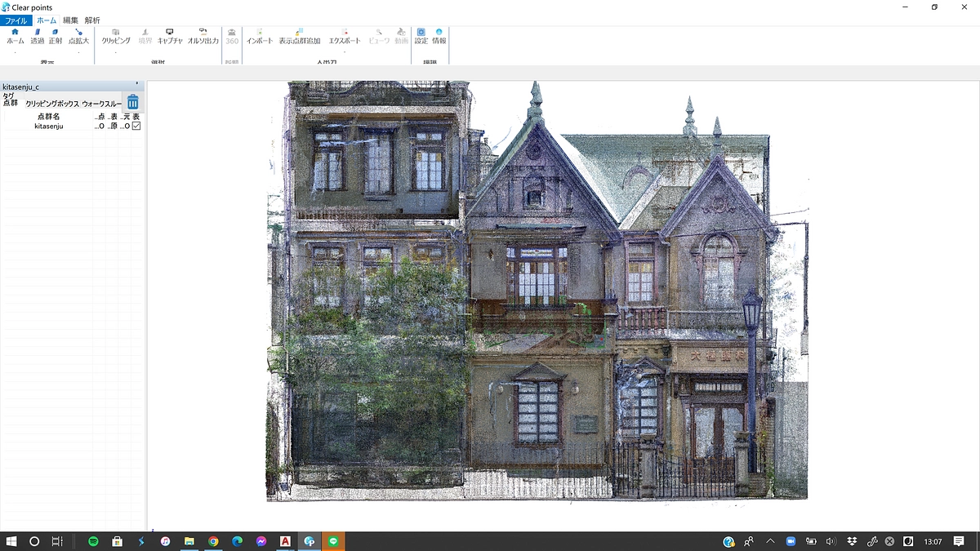Click the 点拡大 point enlarge tool
This screenshot has height=551, width=980.
click(78, 36)
